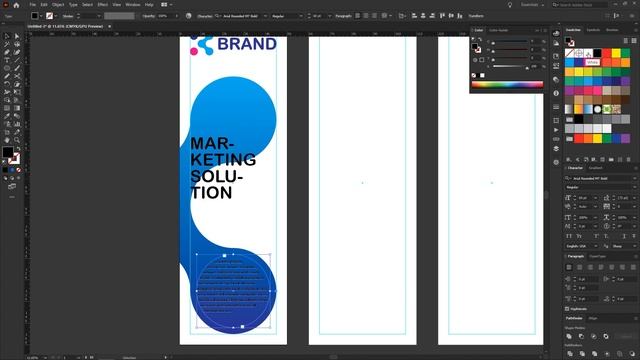This screenshot has height=360, width=640.
Task: Select the Type tool
Action: [7, 60]
